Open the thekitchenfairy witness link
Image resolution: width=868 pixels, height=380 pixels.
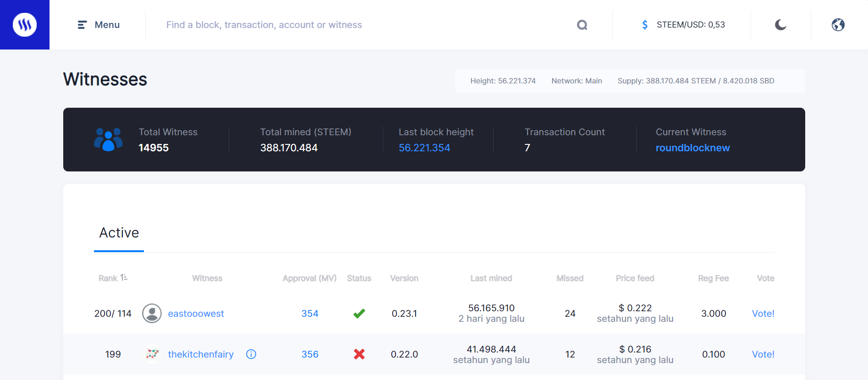pyautogui.click(x=201, y=354)
